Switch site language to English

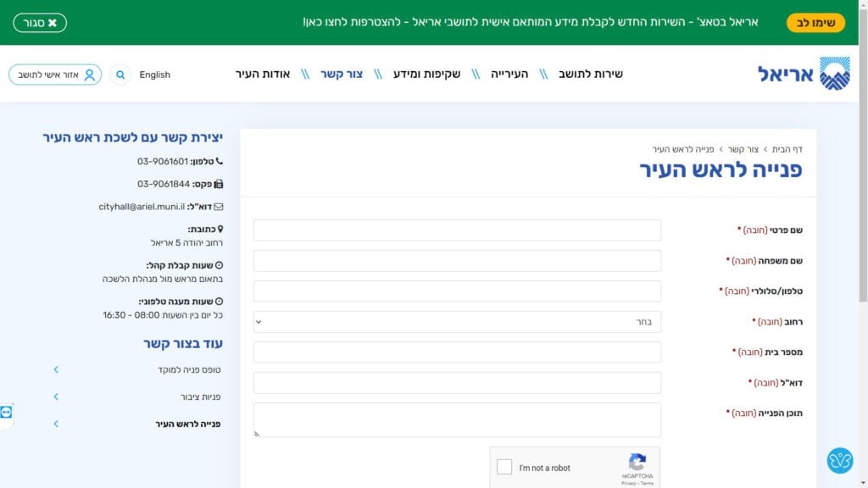(154, 75)
